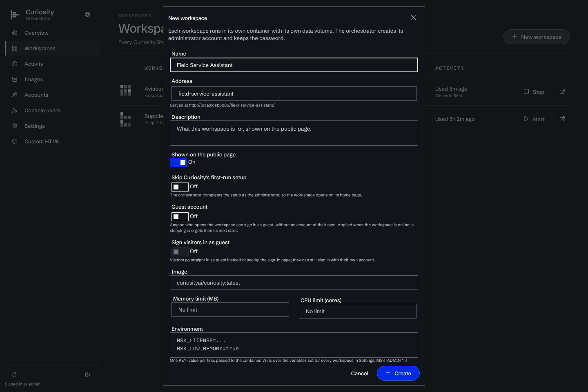Click the Accounts people icon
The image size is (588, 392).
15,95
